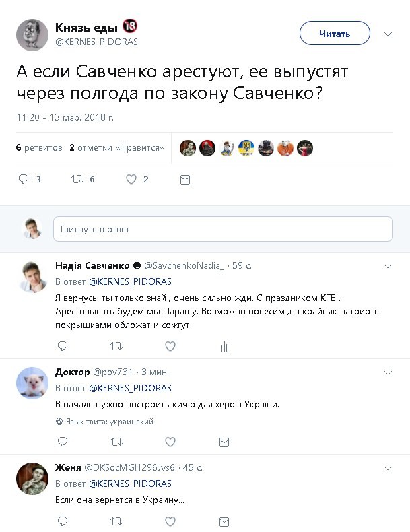
Task: Click into the Твитнуть в ответ field
Action: tap(223, 229)
